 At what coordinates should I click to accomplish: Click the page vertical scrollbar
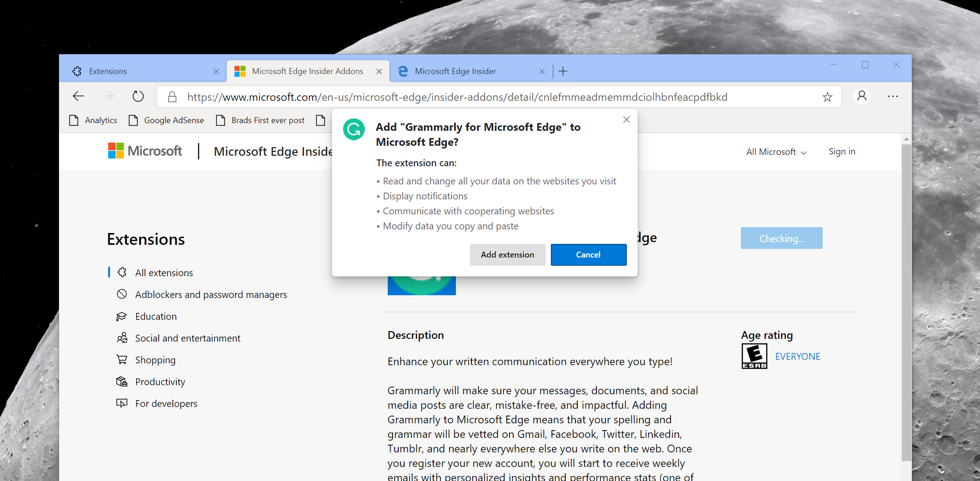(906, 300)
